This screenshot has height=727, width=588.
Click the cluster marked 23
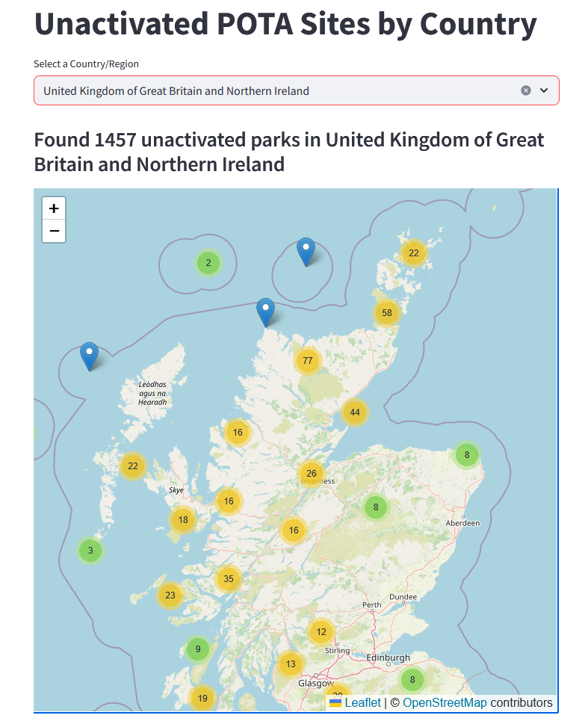170,595
